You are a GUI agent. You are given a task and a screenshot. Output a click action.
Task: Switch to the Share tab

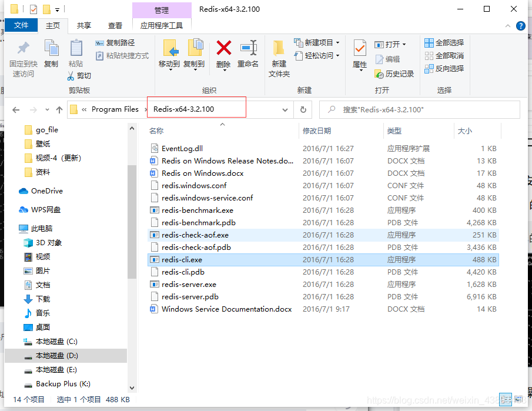click(x=84, y=25)
